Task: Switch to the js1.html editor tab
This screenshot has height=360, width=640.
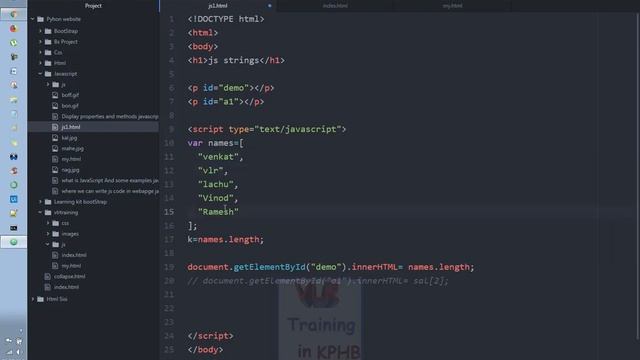Action: coord(218,6)
